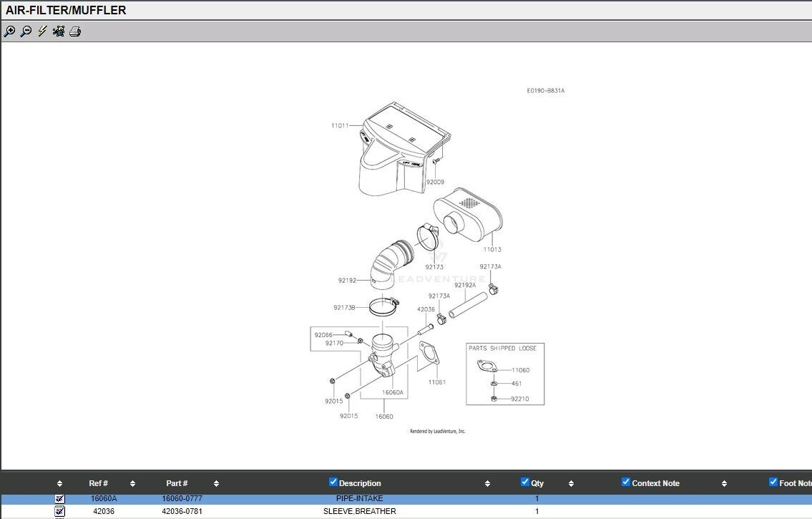Click the sort arrows in the first table column
This screenshot has height=519, width=812.
tap(59, 484)
